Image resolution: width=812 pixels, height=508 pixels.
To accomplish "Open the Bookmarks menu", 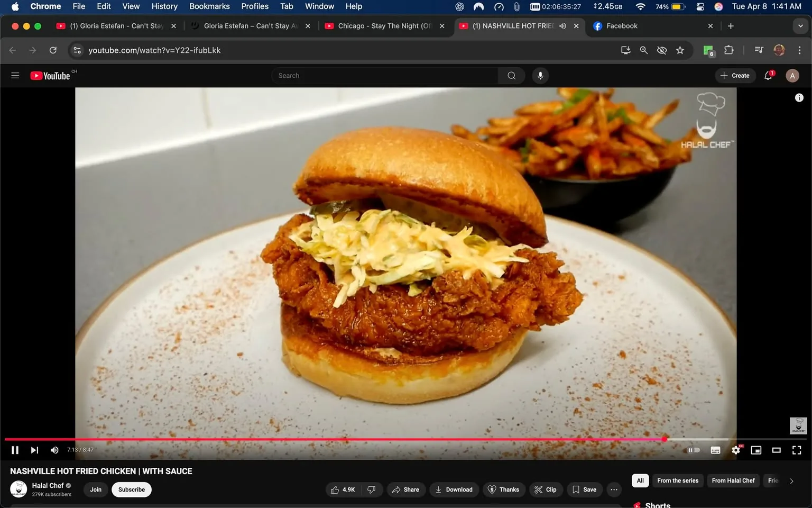I will (209, 6).
